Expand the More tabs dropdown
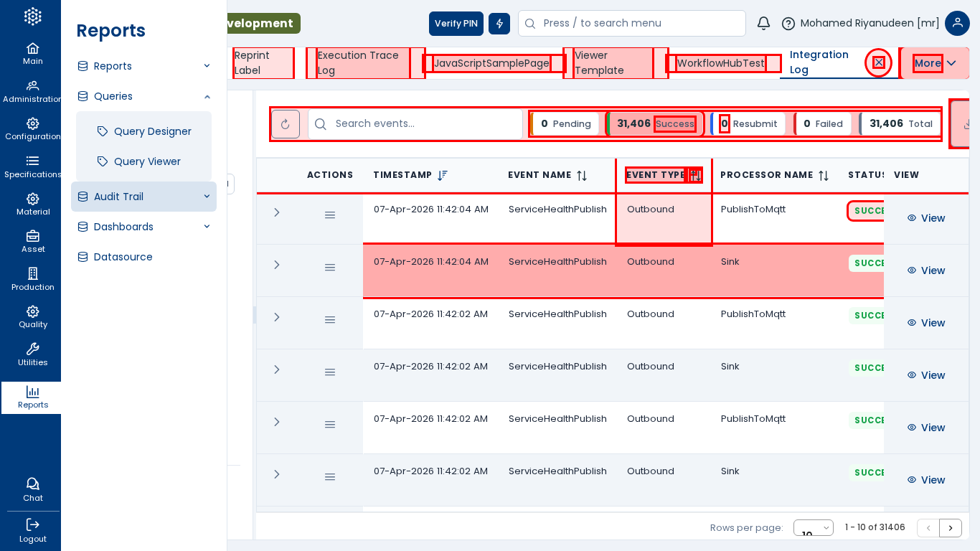 pos(935,63)
